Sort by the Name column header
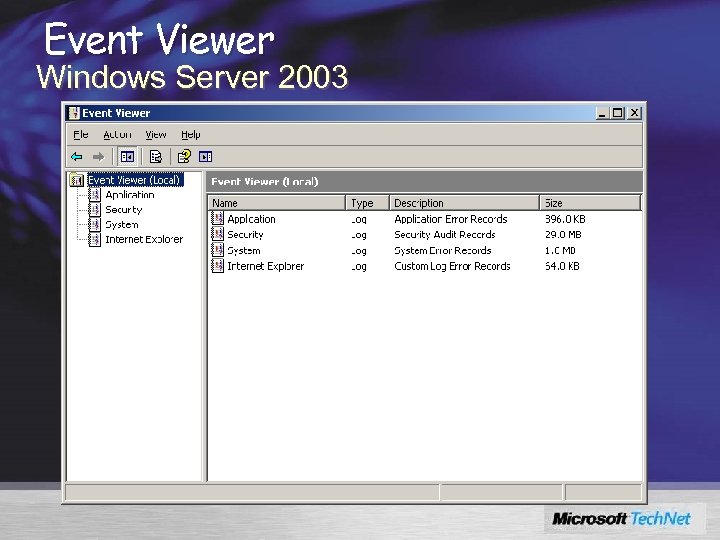 (277, 203)
